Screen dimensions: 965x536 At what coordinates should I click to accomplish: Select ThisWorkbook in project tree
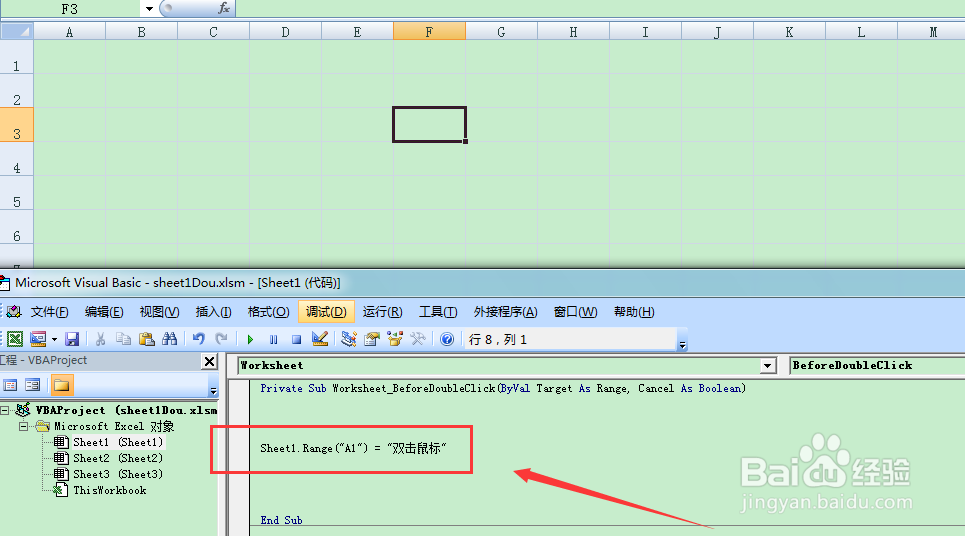[x=110, y=490]
